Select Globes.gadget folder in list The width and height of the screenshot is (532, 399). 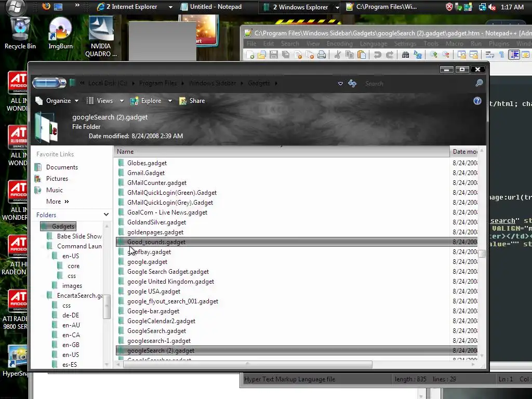pyautogui.click(x=147, y=163)
